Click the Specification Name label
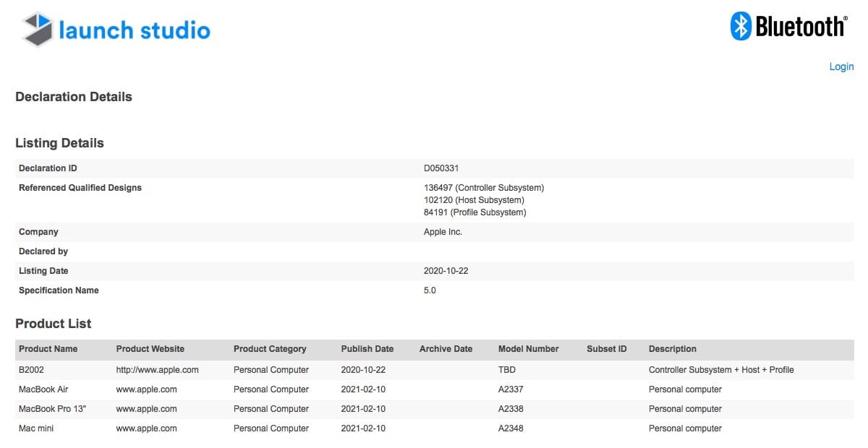The width and height of the screenshot is (868, 448). pyautogui.click(x=59, y=290)
